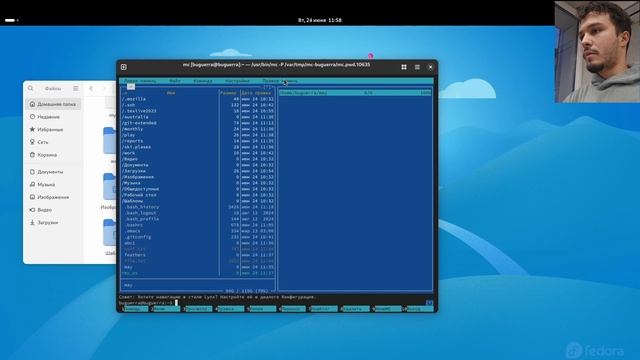Go back in the Files window
The height and width of the screenshot is (360, 640).
(x=91, y=88)
